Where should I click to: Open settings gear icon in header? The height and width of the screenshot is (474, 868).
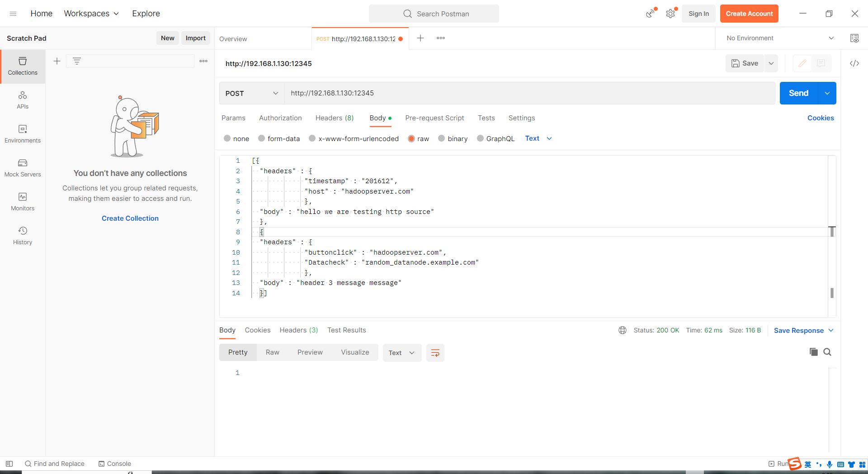pyautogui.click(x=670, y=14)
